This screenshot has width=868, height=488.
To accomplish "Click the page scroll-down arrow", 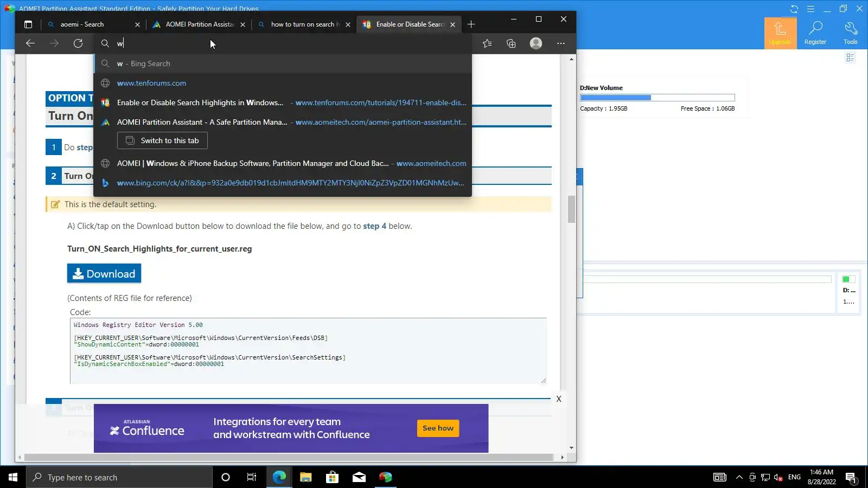I will (571, 448).
